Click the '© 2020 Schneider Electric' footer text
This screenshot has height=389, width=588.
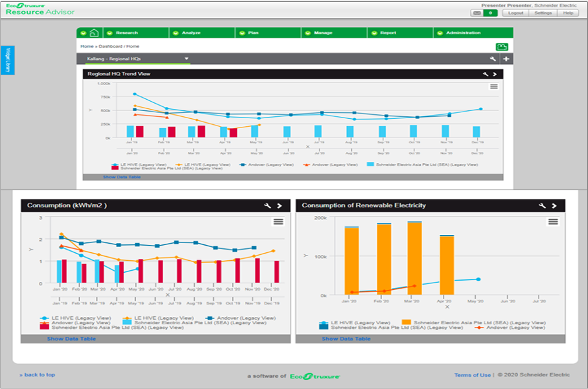534,374
